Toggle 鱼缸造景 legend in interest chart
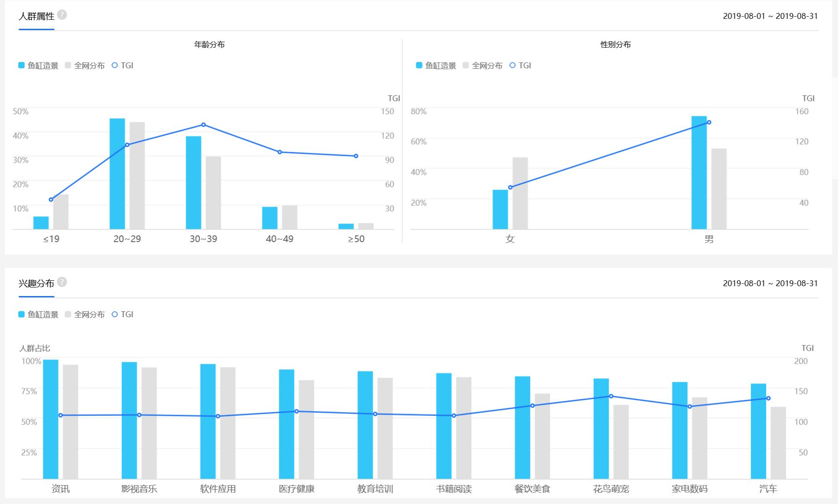The height and width of the screenshot is (504, 838). coord(38,314)
